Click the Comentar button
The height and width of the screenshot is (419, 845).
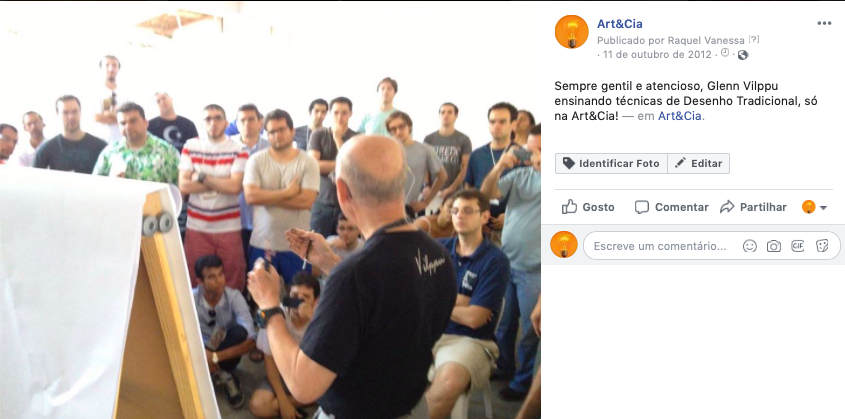[x=671, y=207]
